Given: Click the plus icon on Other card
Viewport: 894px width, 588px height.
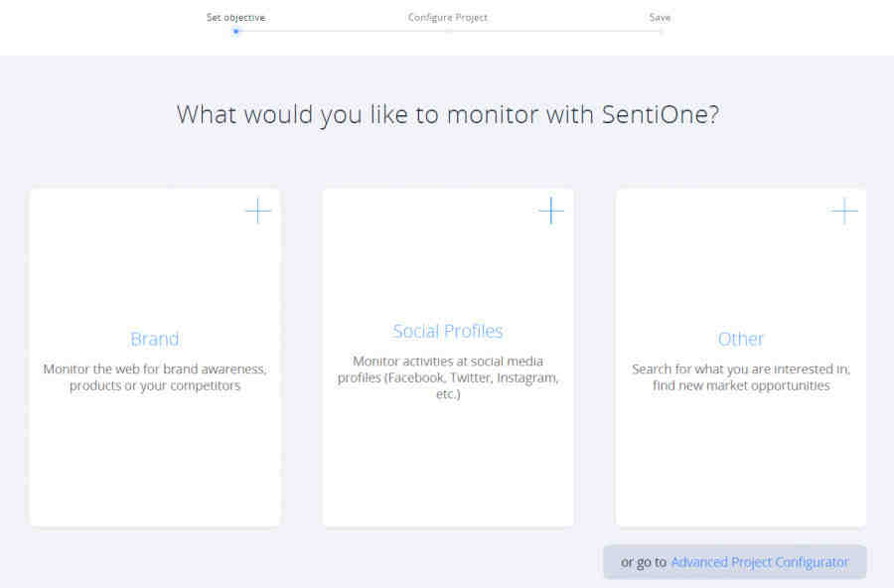Looking at the screenshot, I should click(x=844, y=211).
